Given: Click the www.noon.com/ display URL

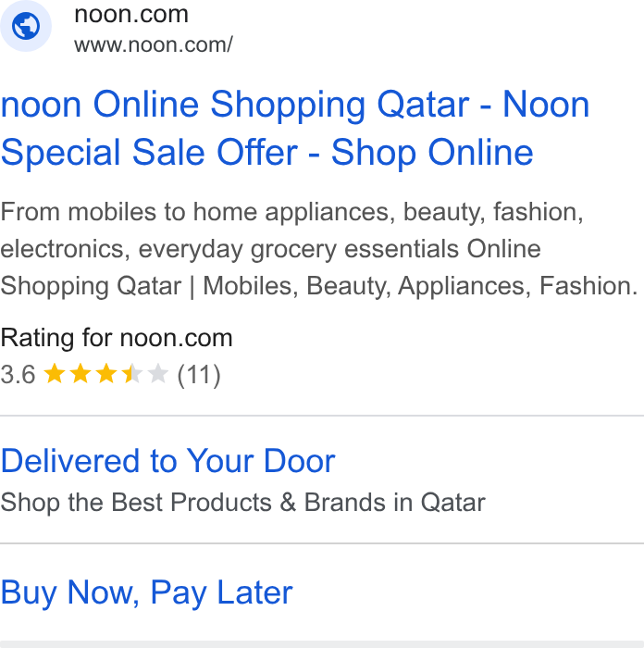Looking at the screenshot, I should [x=154, y=44].
